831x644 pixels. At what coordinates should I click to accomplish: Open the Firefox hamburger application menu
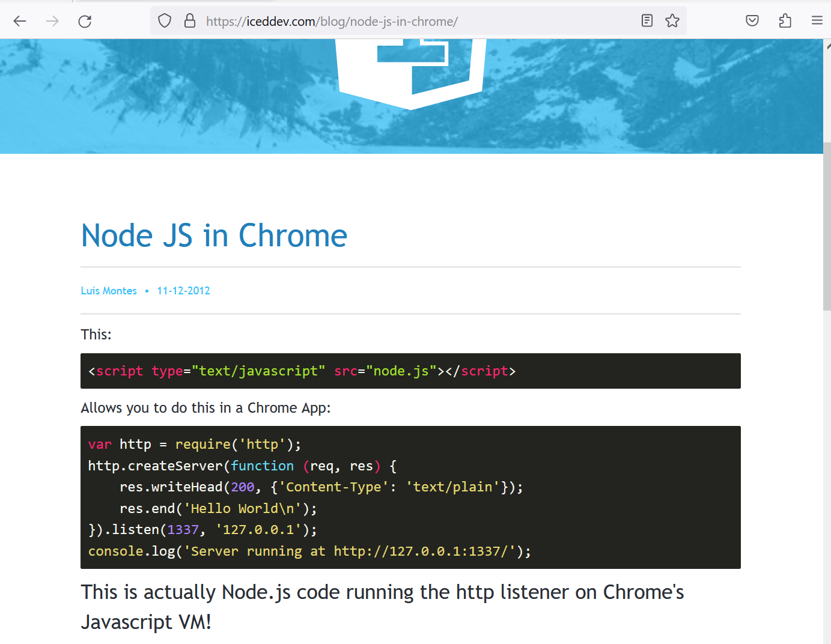click(817, 21)
